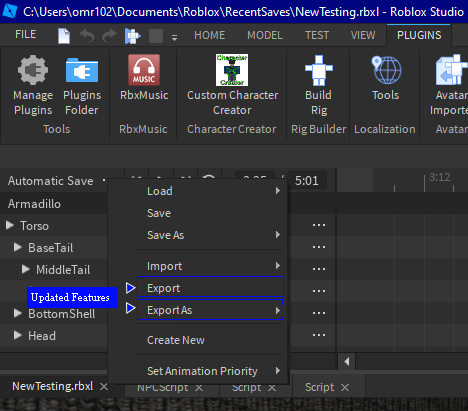This screenshot has height=411, width=468.
Task: Expand the Torso joint
Action: 10,225
